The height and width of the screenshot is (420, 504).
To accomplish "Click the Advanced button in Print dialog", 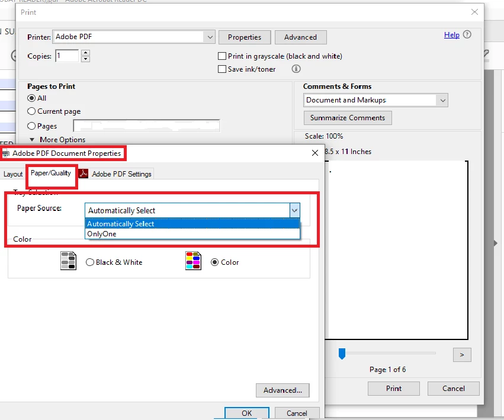I will [300, 37].
